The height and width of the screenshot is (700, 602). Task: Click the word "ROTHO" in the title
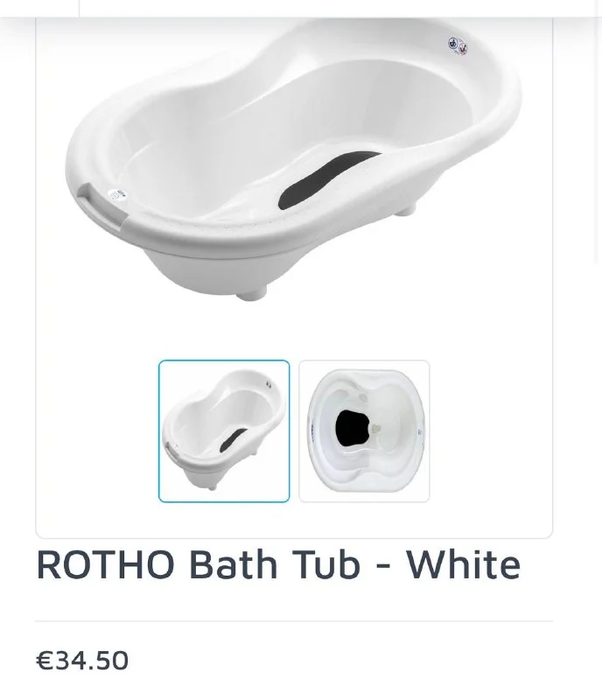(x=105, y=564)
